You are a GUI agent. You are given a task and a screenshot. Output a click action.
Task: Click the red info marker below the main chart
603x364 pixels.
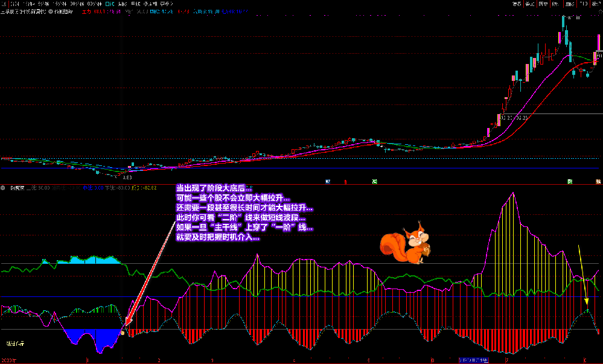point(345,181)
